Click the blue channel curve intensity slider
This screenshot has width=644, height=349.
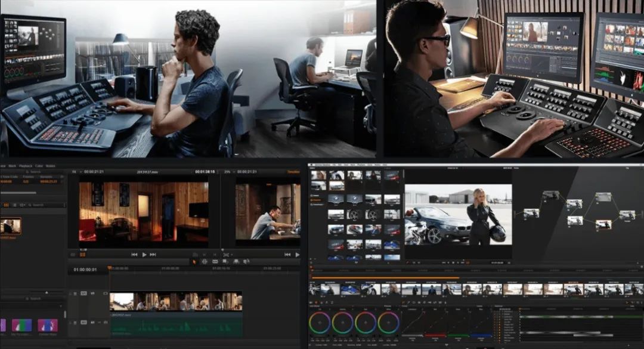481,336
